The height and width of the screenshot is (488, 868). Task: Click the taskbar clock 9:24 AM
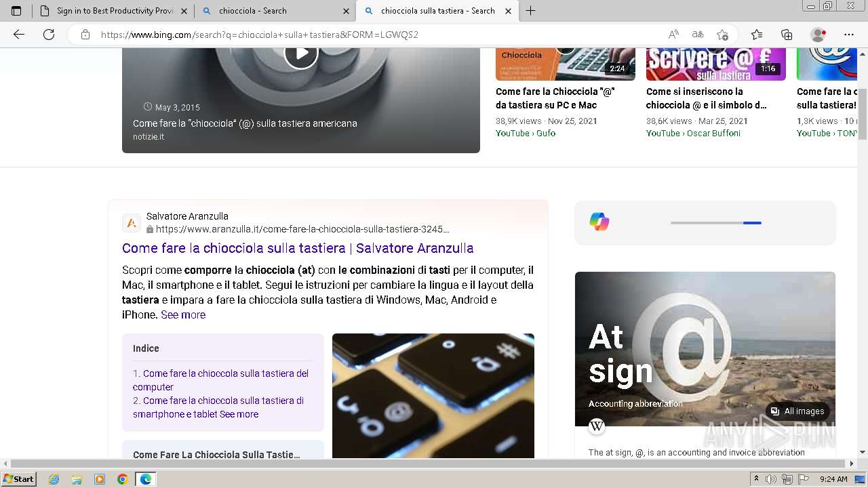point(833,479)
